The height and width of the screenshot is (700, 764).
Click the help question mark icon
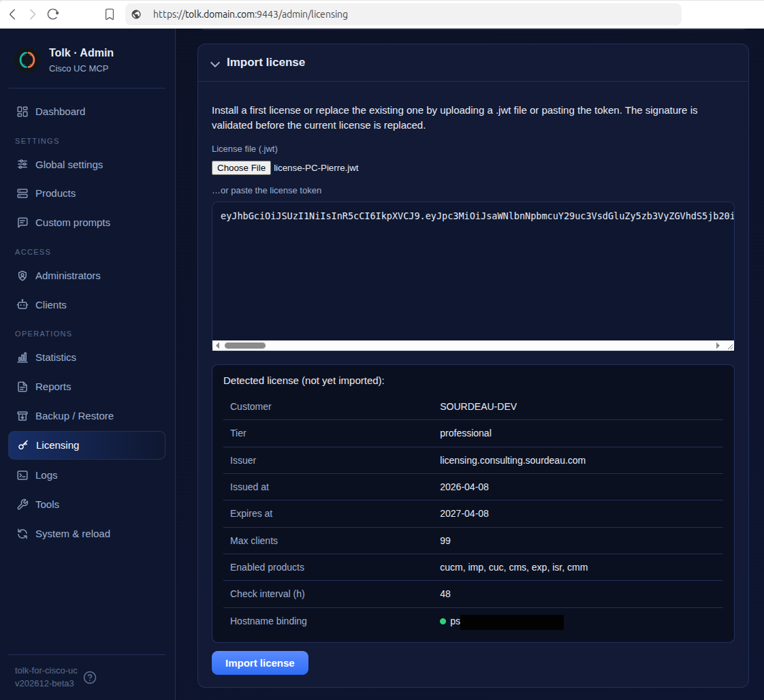(90, 678)
